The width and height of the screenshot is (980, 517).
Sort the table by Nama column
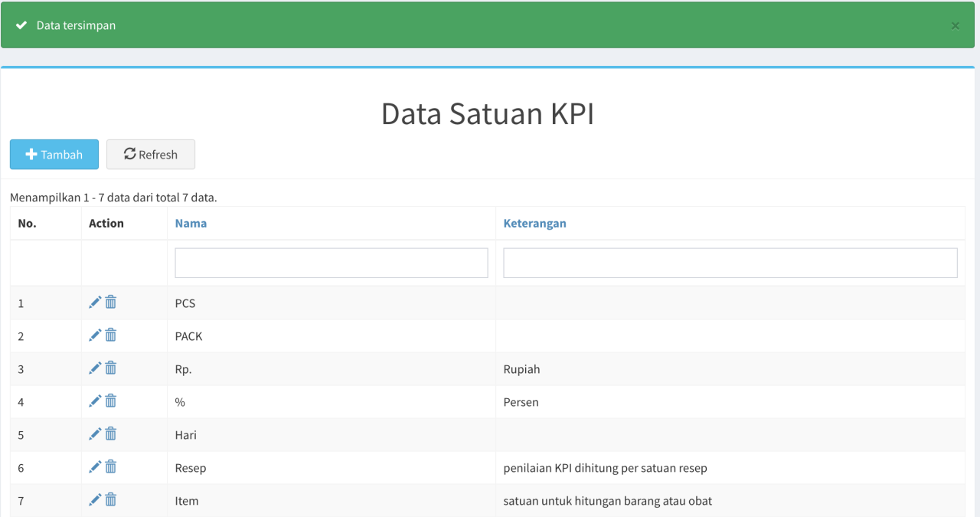point(191,224)
